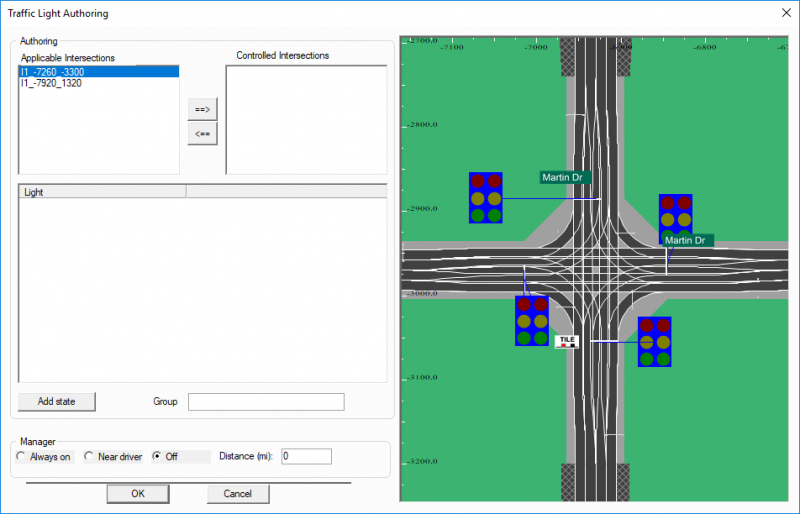This screenshot has width=800, height=514.
Task: Click the upper Martin Dr street label
Action: 566,177
